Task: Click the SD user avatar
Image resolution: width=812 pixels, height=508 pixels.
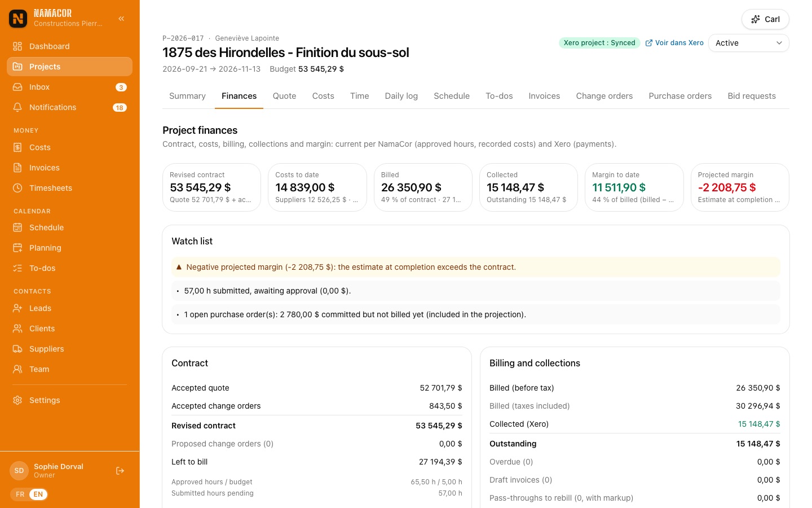Action: [19, 471]
